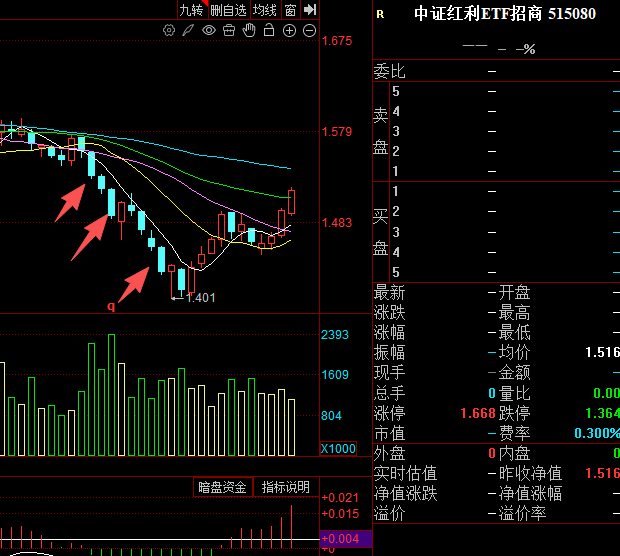The width and height of the screenshot is (620, 556).
Task: Click the +0.015 indicator axis label
Action: tap(340, 514)
